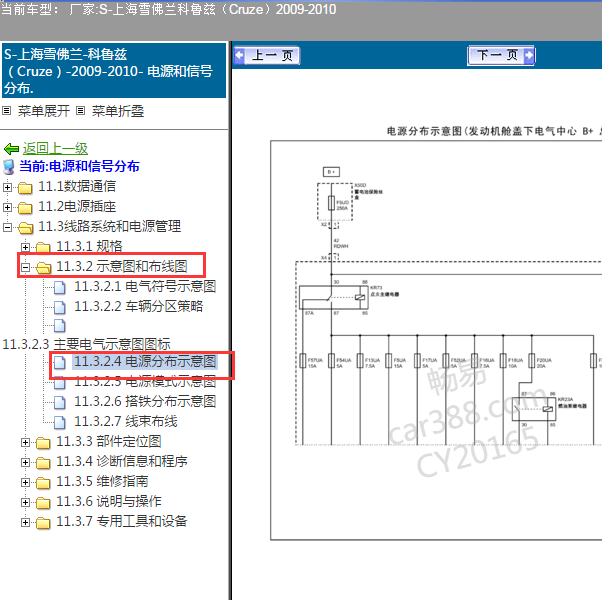602x600 pixels.
Task: Click the icon beside 菜单折叠
Action: tap(80, 111)
